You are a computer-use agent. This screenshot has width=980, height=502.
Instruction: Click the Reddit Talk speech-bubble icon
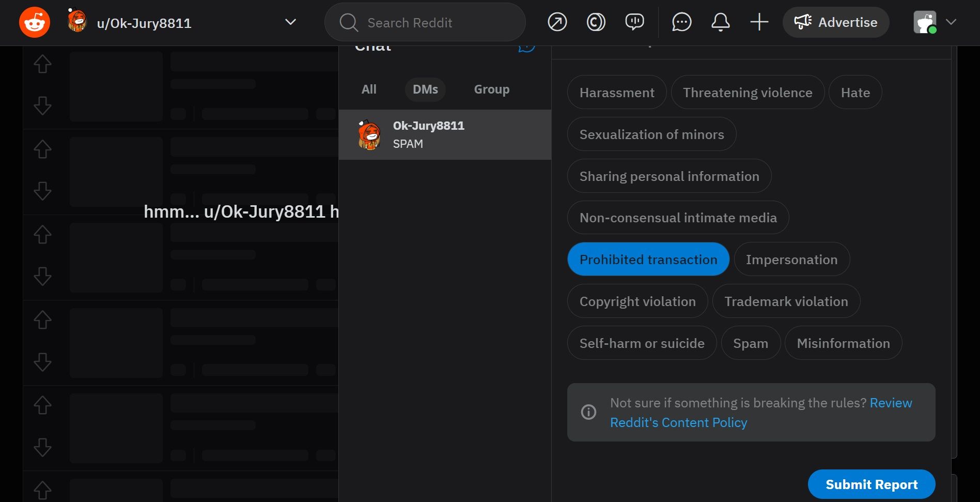634,22
